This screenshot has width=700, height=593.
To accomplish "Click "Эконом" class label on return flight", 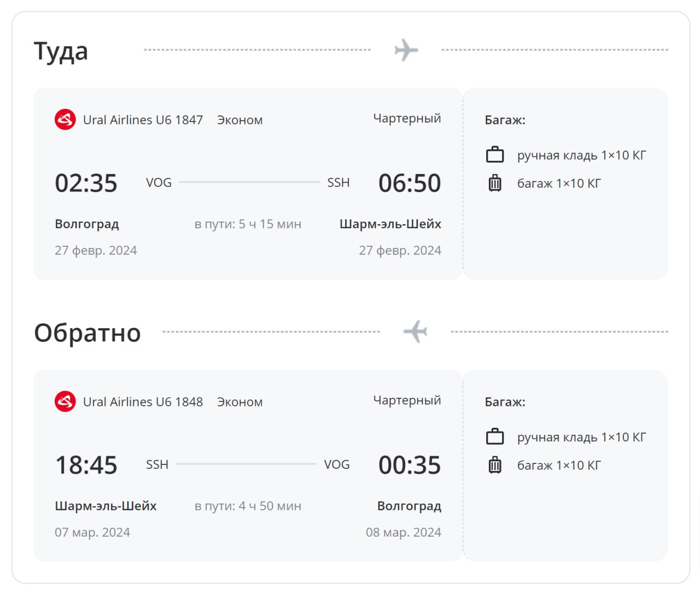I will [240, 402].
